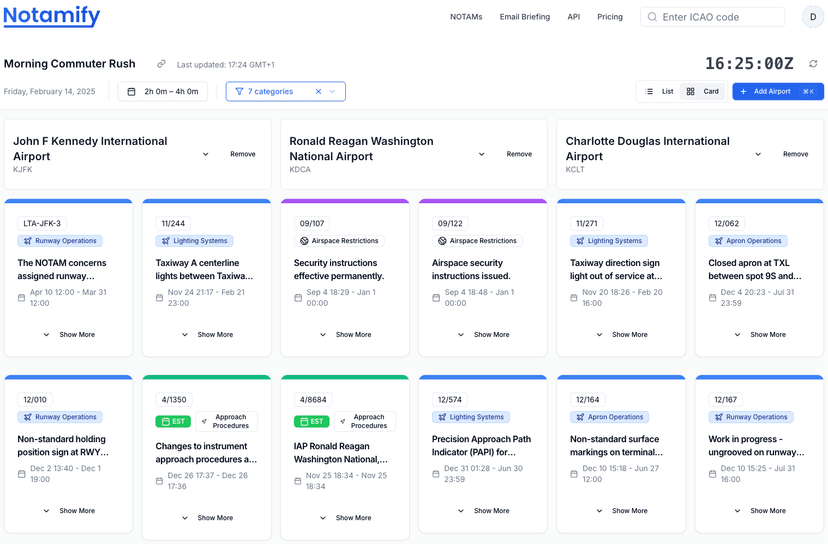The width and height of the screenshot is (828, 544).
Task: Open the 7 categories filter dropdown
Action: [333, 92]
